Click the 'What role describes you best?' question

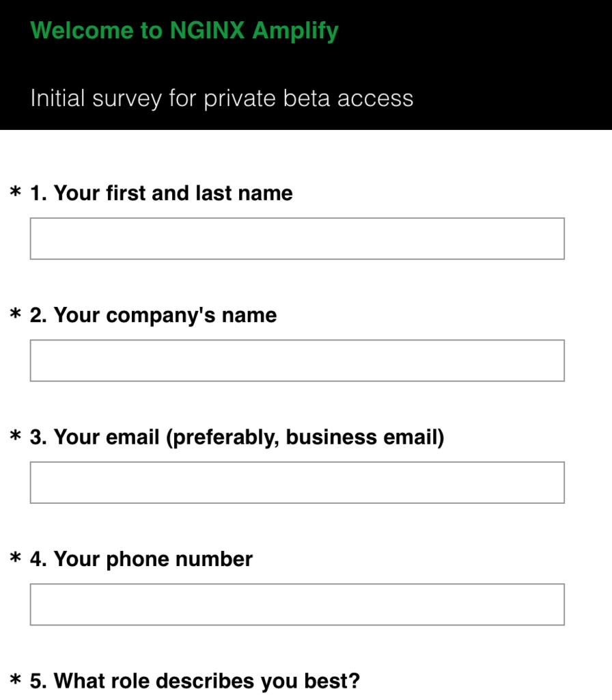195,681
